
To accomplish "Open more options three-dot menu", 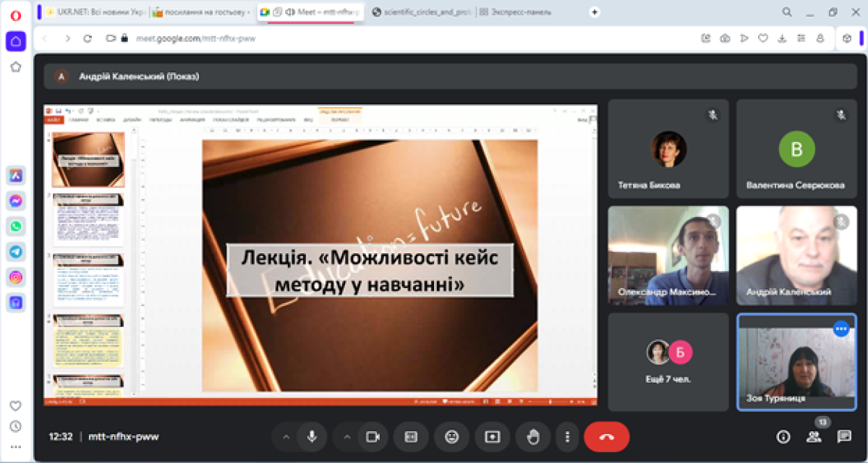I will click(568, 437).
